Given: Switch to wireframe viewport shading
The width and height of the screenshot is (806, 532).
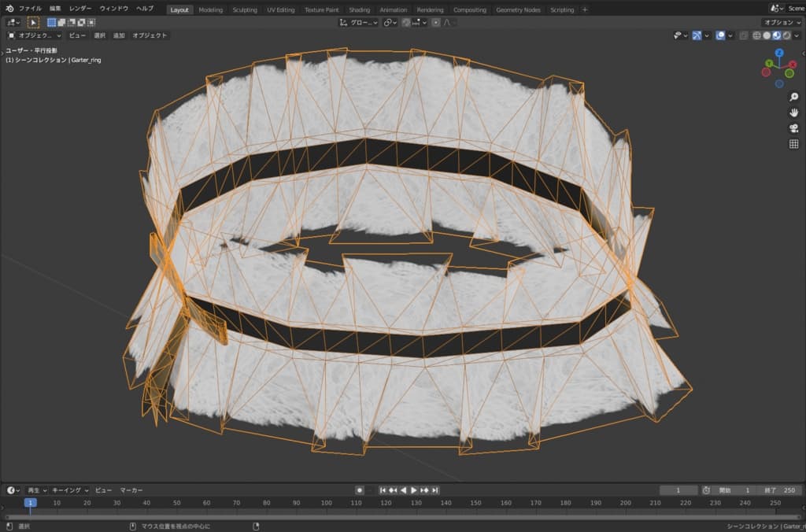Looking at the screenshot, I should point(756,35).
